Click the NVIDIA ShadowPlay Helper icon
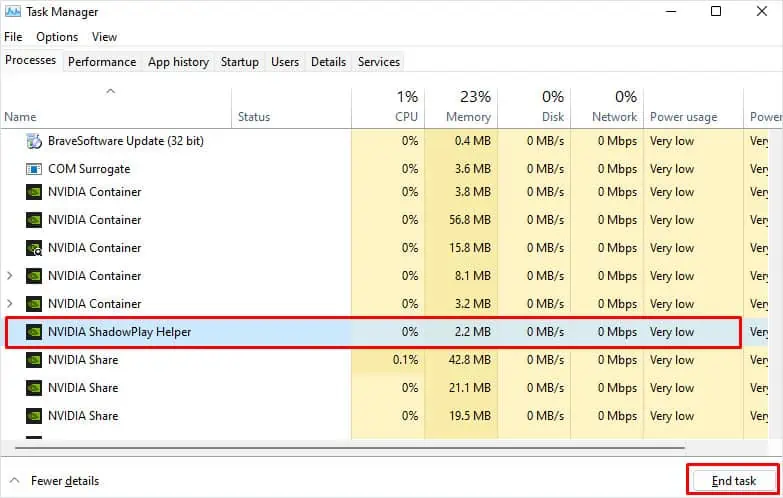Screen dimensions: 783x498 click(x=34, y=332)
